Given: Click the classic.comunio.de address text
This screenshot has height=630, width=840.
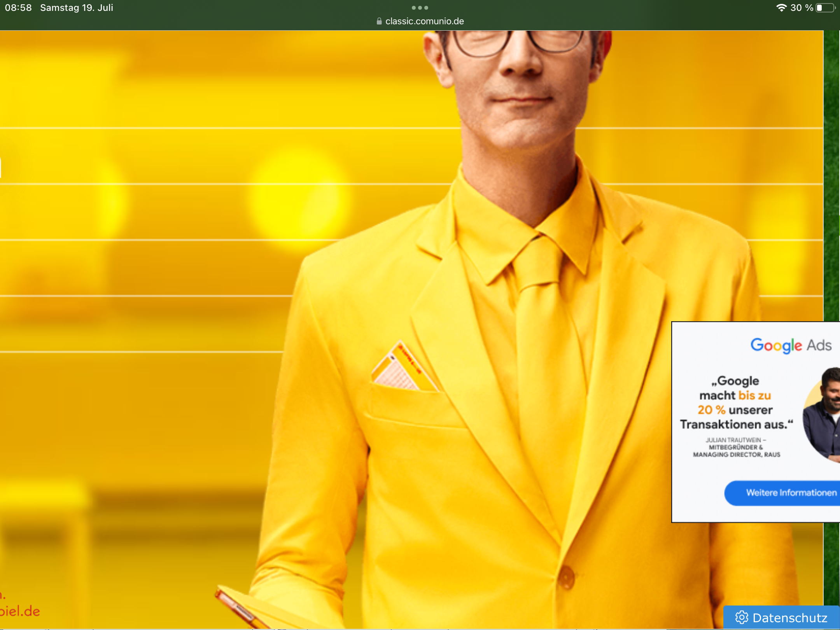Looking at the screenshot, I should (424, 21).
